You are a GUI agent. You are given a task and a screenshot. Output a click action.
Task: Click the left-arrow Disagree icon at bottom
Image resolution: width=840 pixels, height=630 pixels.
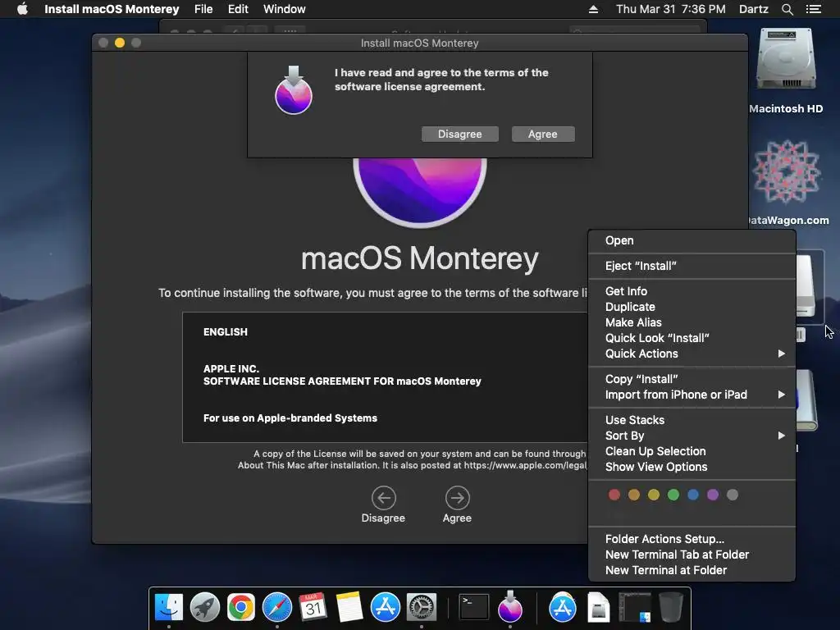[x=384, y=498]
